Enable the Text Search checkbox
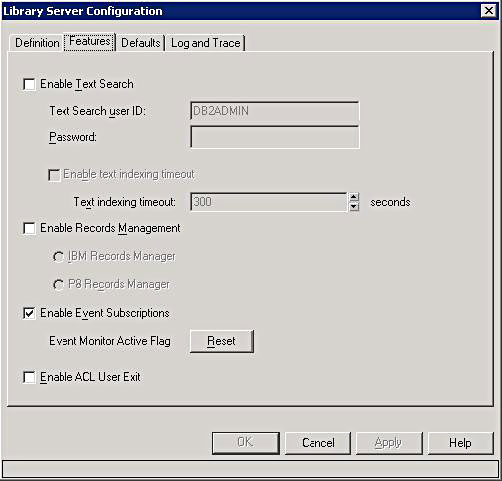 29,84
